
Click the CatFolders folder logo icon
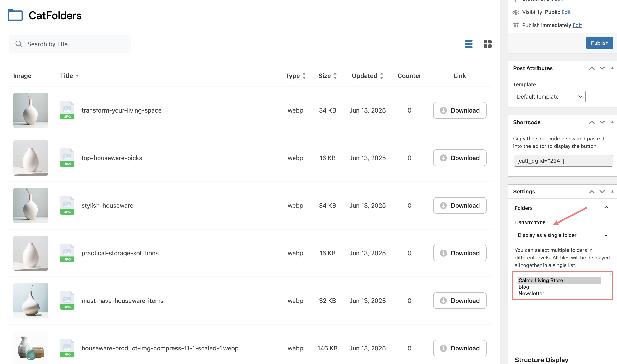pyautogui.click(x=15, y=15)
